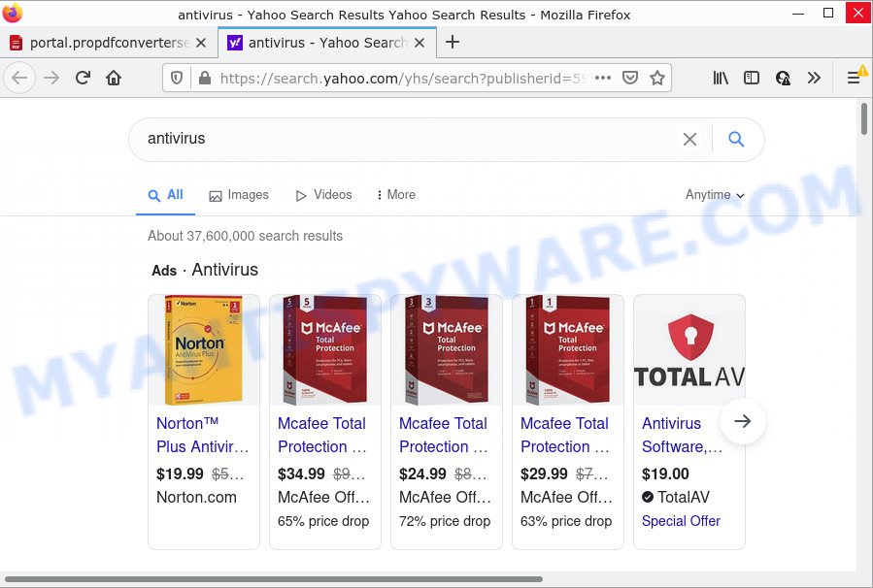Open the account/sync toolbar icon
The height and width of the screenshot is (588, 873).
[783, 78]
